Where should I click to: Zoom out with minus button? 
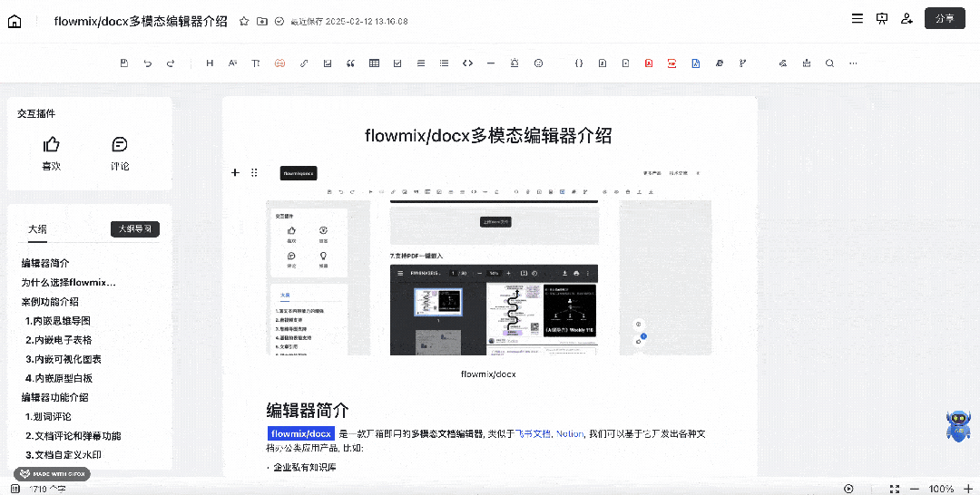pos(915,489)
